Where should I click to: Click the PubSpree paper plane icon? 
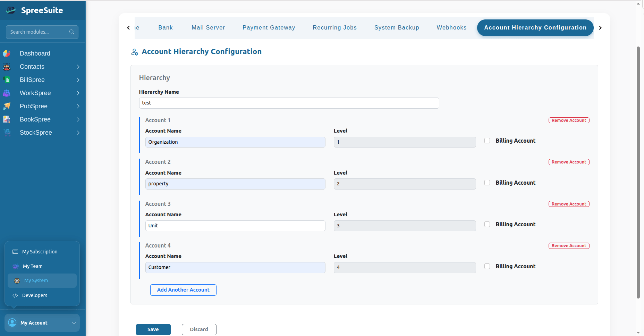(7, 106)
